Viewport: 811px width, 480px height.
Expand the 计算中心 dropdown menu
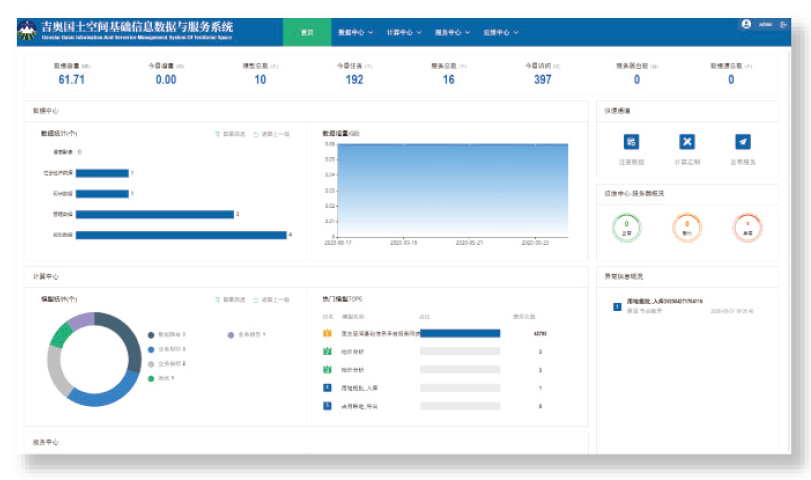point(403,33)
